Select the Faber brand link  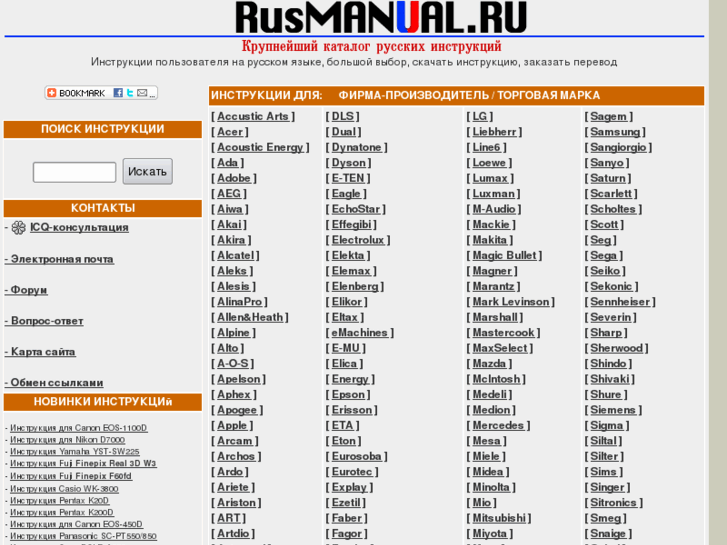(346, 518)
